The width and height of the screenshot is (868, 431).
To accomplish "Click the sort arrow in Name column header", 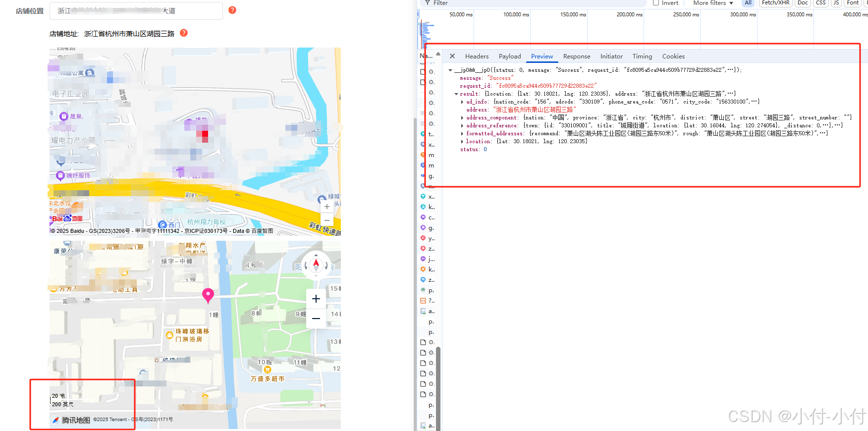I will 438,54.
